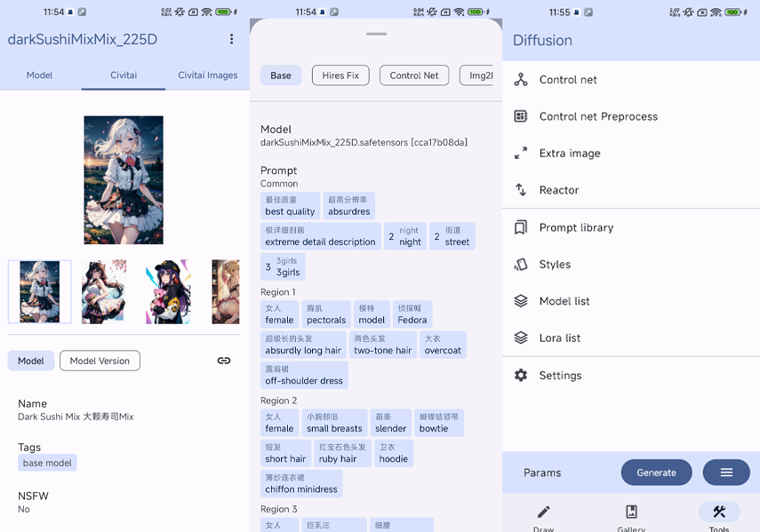The width and height of the screenshot is (760, 532).
Task: Tap the 'Diffusion' header title
Action: (x=542, y=40)
